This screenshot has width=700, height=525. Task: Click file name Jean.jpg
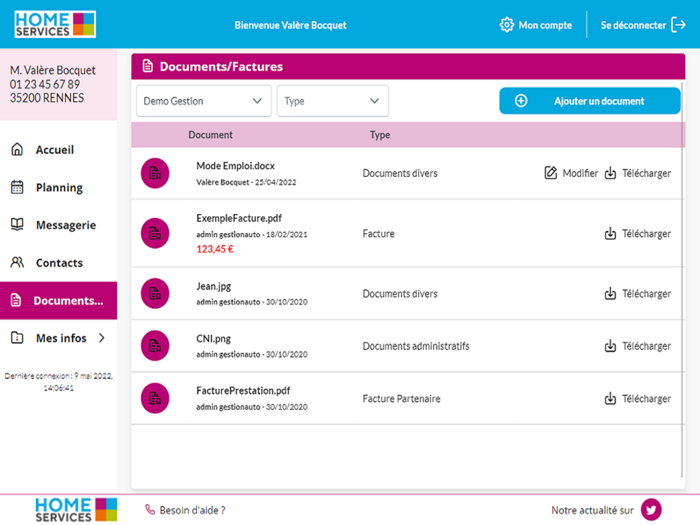pyautogui.click(x=213, y=286)
